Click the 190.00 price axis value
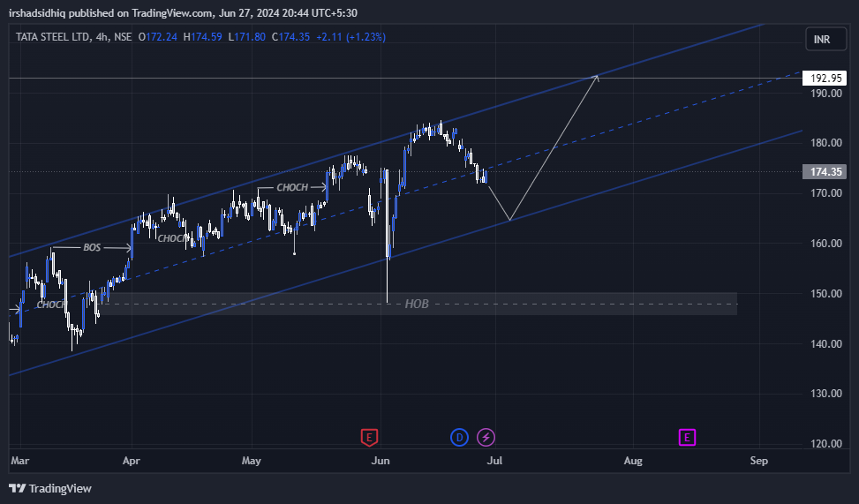The image size is (859, 504). (826, 94)
